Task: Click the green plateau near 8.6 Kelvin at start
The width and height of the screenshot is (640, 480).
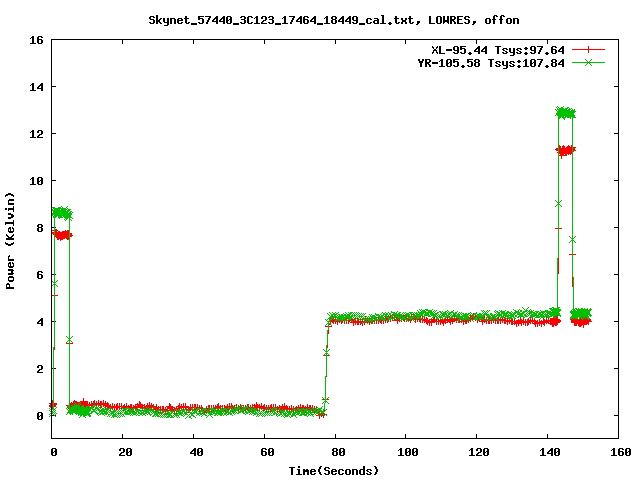Action: tap(62, 213)
